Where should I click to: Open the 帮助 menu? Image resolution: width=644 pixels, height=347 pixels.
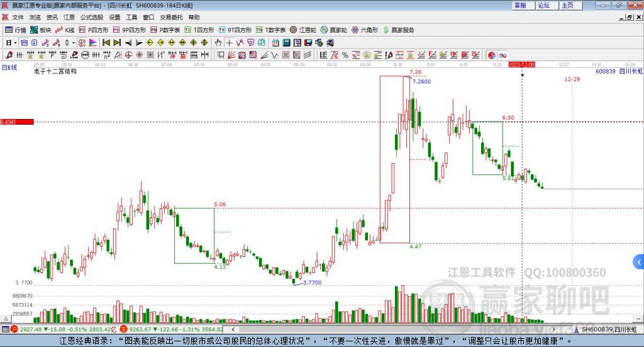tap(194, 17)
